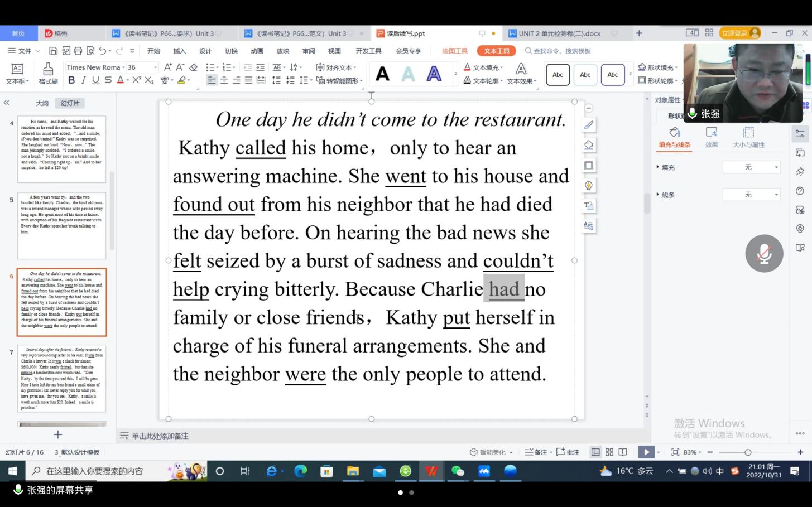Click the muted microphone button
This screenshot has width=812, height=507.
click(764, 253)
